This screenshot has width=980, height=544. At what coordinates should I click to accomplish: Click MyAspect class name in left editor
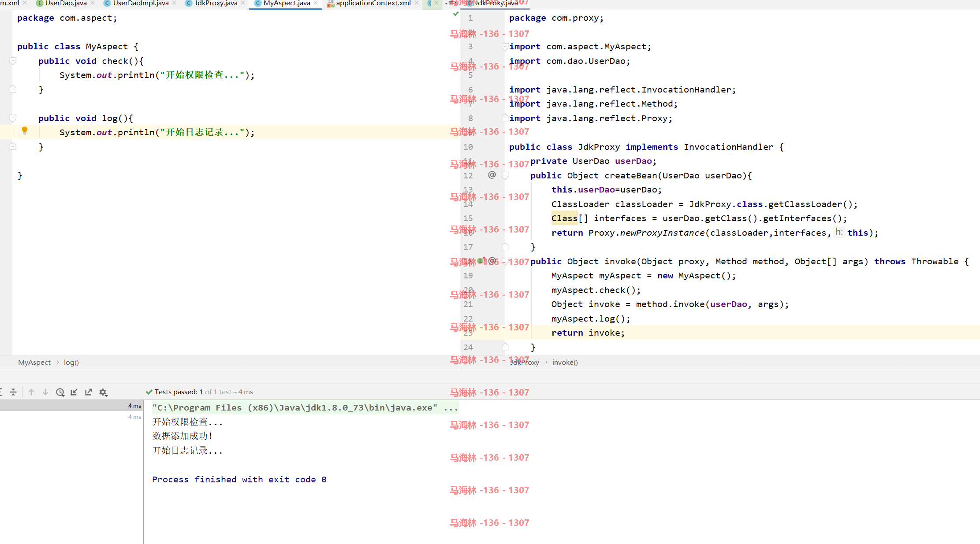point(107,47)
